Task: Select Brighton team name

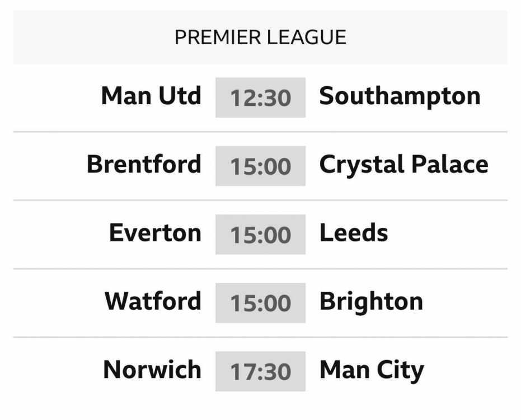Action: coord(371,302)
